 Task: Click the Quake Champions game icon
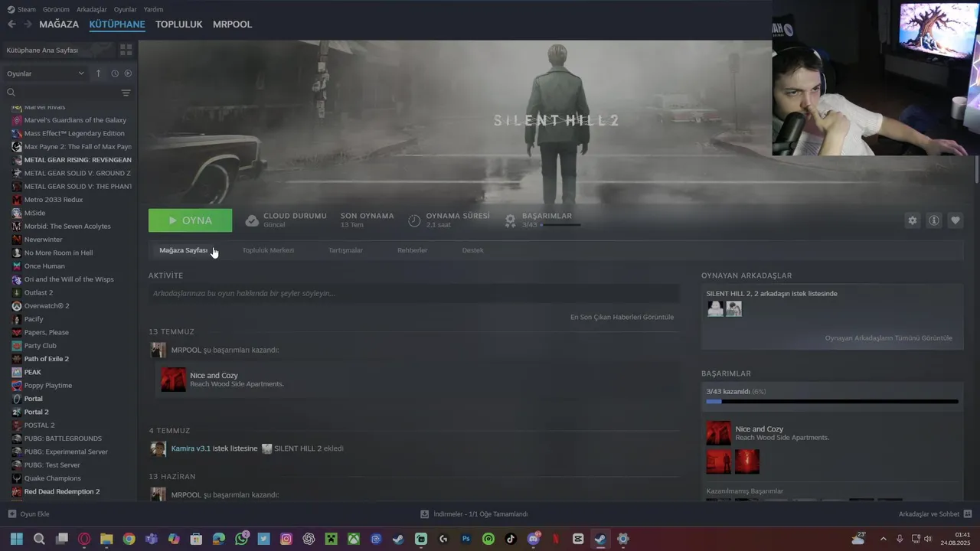[x=17, y=478]
